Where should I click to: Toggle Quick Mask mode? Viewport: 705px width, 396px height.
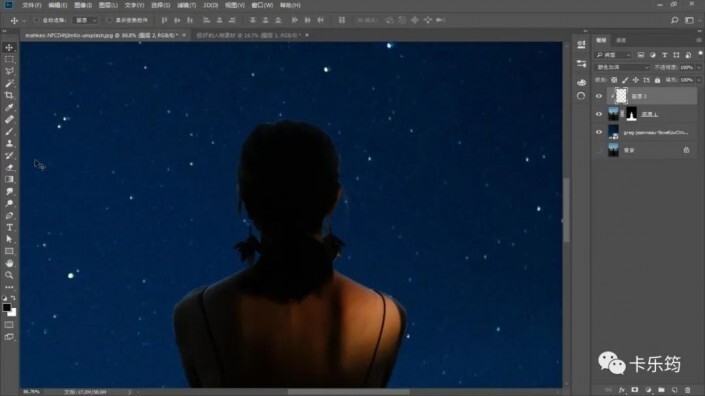9,325
